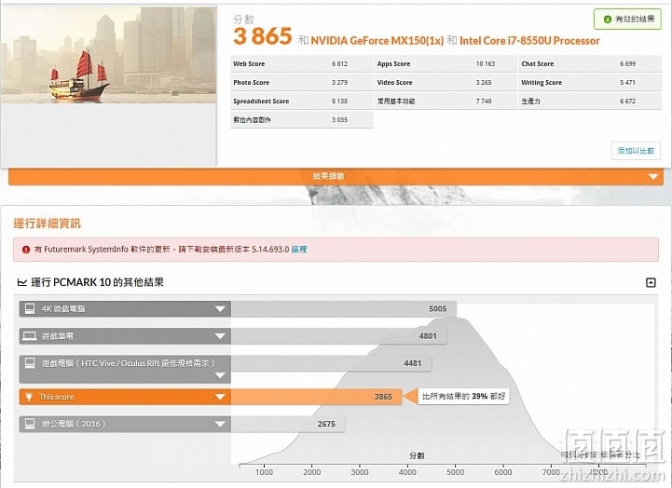Image resolution: width=672 pixels, height=488 pixels.
Task: Select the Writing Score row
Action: click(x=590, y=82)
